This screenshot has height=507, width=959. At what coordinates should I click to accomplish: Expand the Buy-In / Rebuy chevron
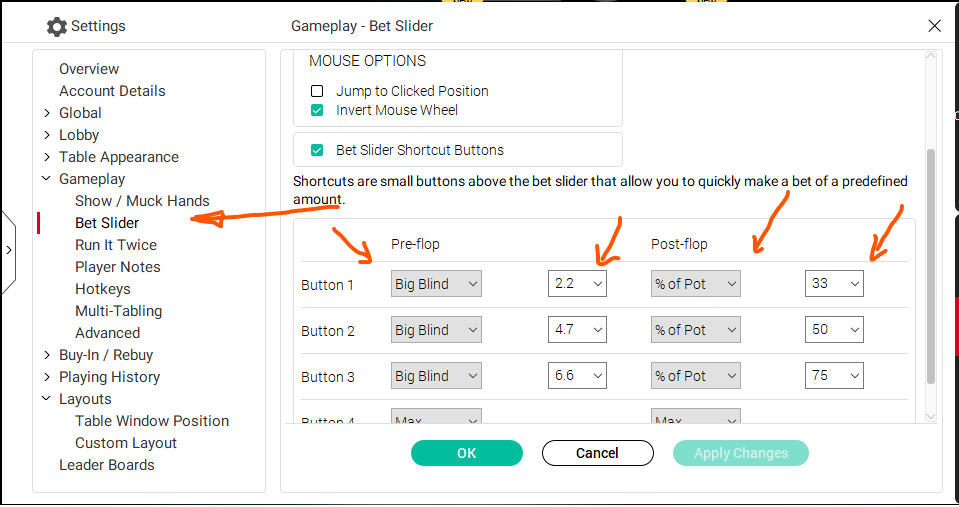click(47, 355)
